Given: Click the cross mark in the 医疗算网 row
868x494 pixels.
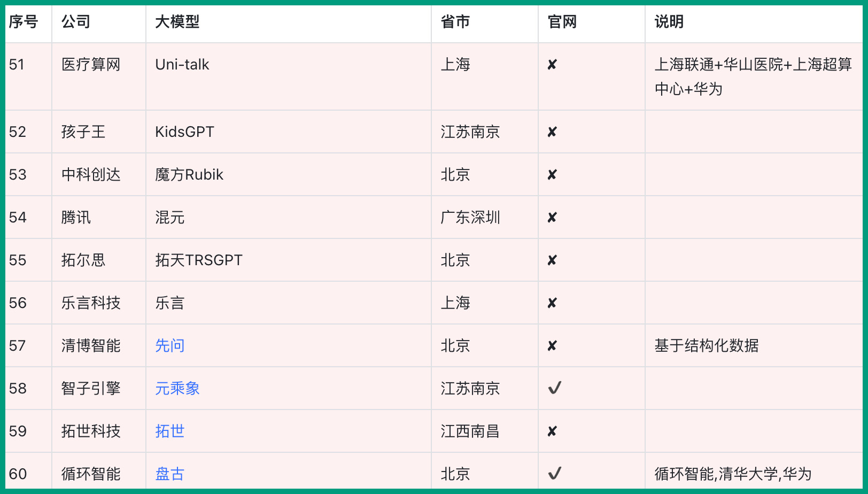Looking at the screenshot, I should [552, 65].
